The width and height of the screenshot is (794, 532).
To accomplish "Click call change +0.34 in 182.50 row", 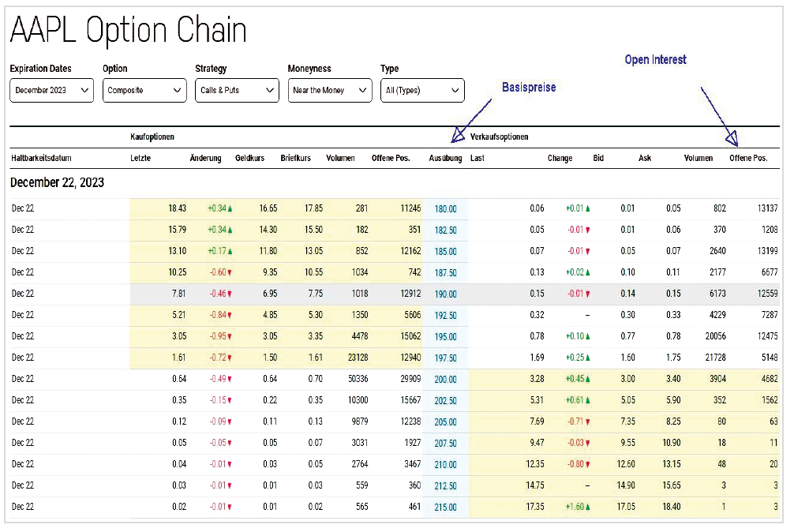I will [x=219, y=230].
